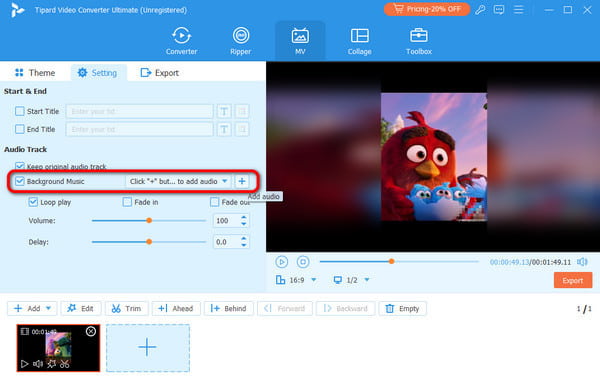Open the hamburger menu

click(x=518, y=10)
